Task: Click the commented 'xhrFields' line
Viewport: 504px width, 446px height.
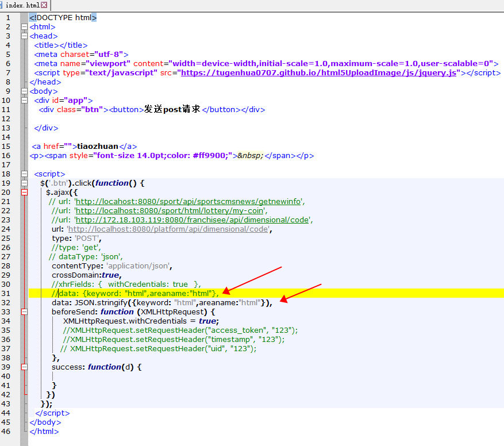Action: 126,284
